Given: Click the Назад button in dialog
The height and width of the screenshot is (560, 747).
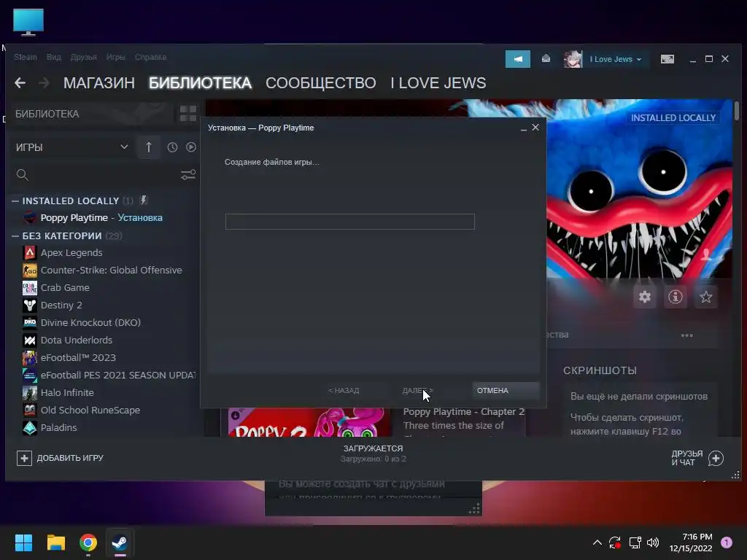Looking at the screenshot, I should [x=344, y=391].
